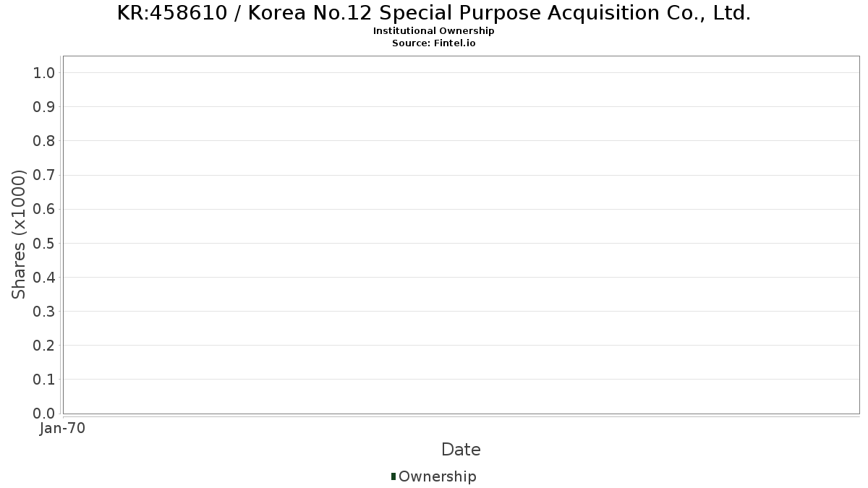Click the chart title for Korea No.12 SPAC
The image size is (868, 488).
(433, 13)
